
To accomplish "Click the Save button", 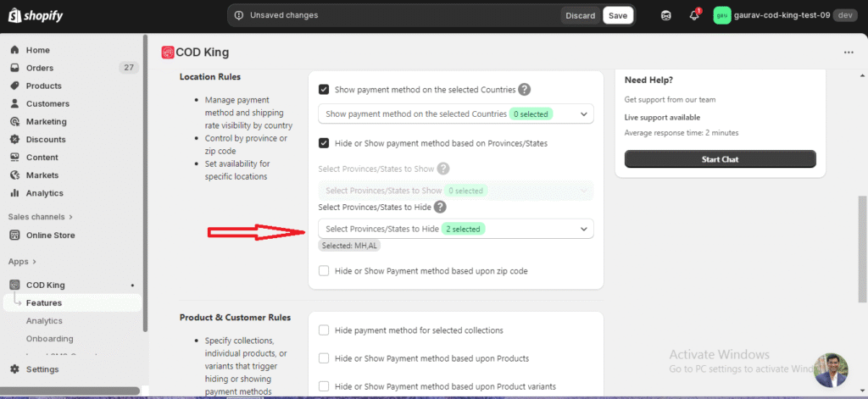I will tap(618, 15).
